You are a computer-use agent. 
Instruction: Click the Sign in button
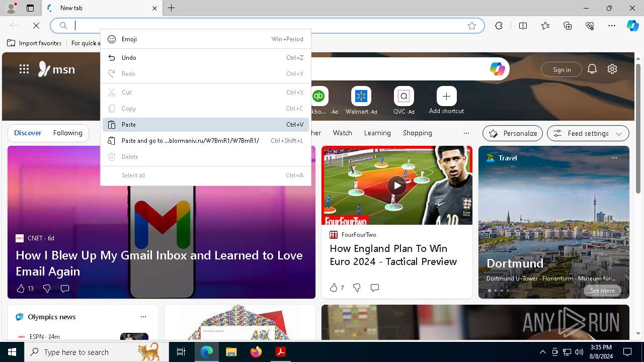click(x=561, y=69)
